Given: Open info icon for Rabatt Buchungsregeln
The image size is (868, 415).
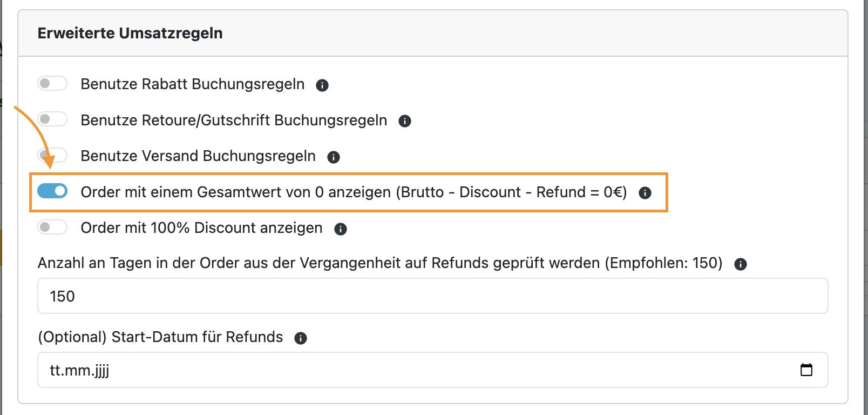Looking at the screenshot, I should click(322, 85).
